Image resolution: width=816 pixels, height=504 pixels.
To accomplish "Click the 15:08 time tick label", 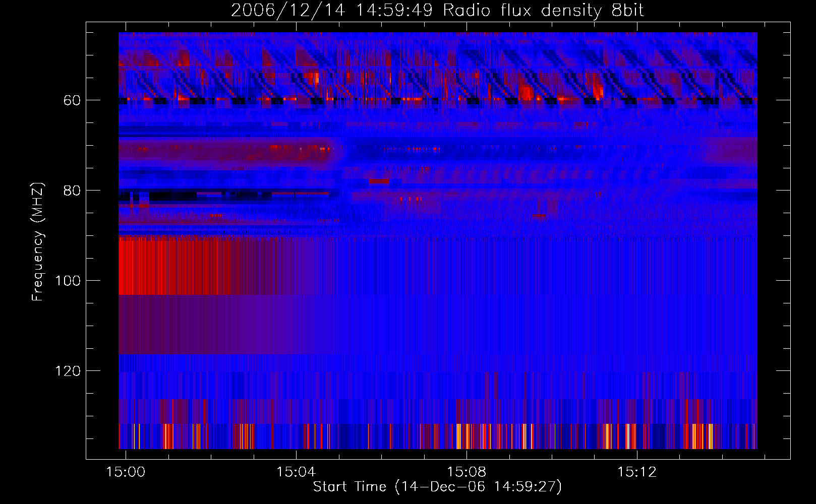I will coord(467,472).
